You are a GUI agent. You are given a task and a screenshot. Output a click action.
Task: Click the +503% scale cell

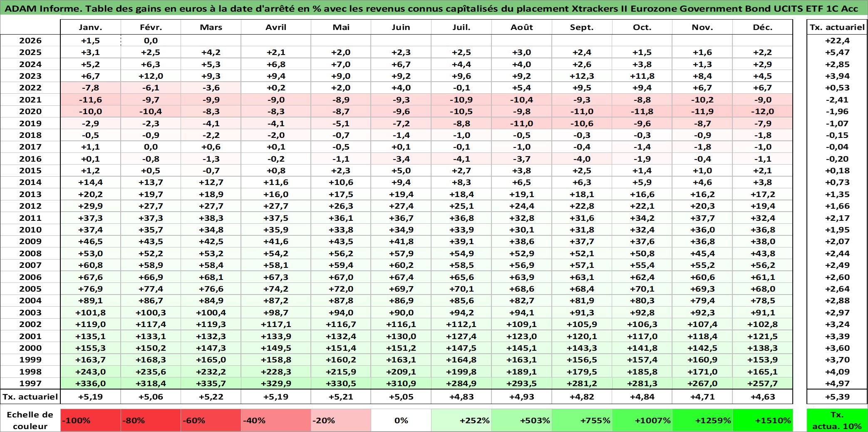click(522, 420)
